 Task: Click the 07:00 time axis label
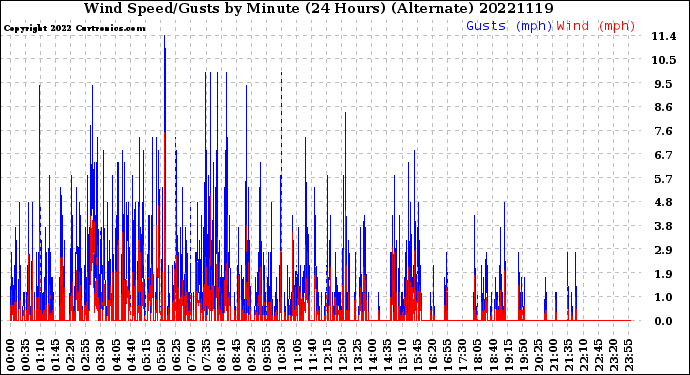(x=191, y=354)
